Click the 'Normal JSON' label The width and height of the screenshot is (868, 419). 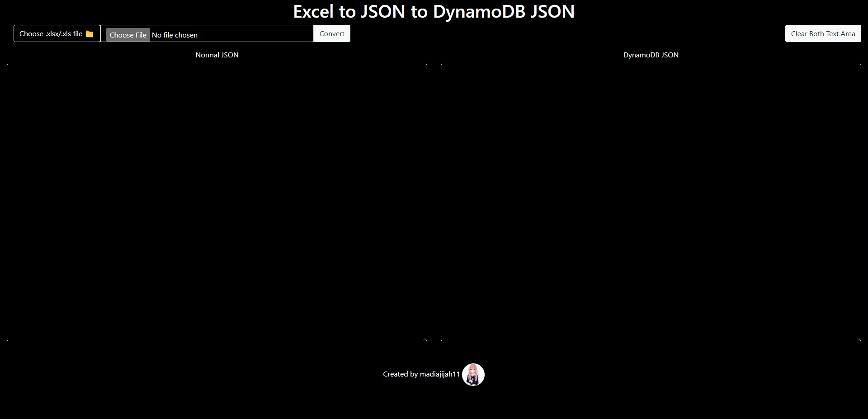[217, 55]
